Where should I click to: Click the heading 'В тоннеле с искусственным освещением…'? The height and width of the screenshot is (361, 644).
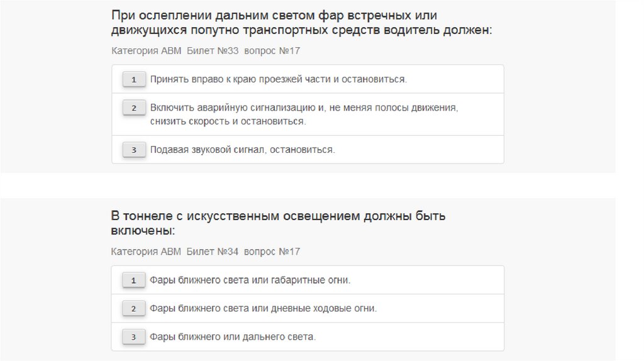[278, 223]
